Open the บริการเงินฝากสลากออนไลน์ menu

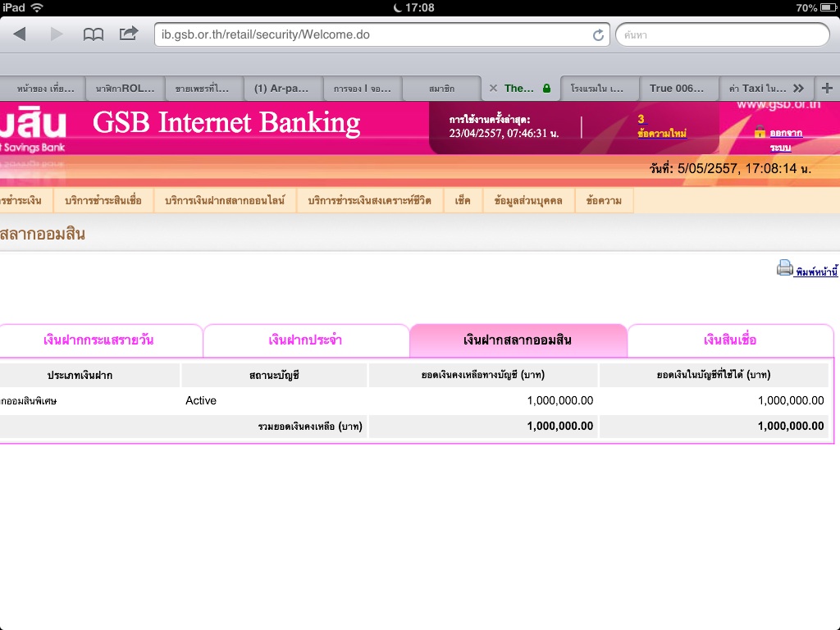[x=225, y=200]
